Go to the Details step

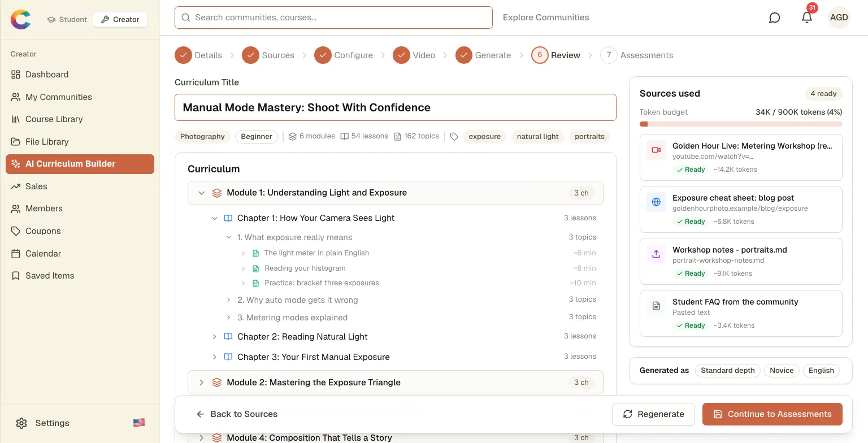point(198,55)
